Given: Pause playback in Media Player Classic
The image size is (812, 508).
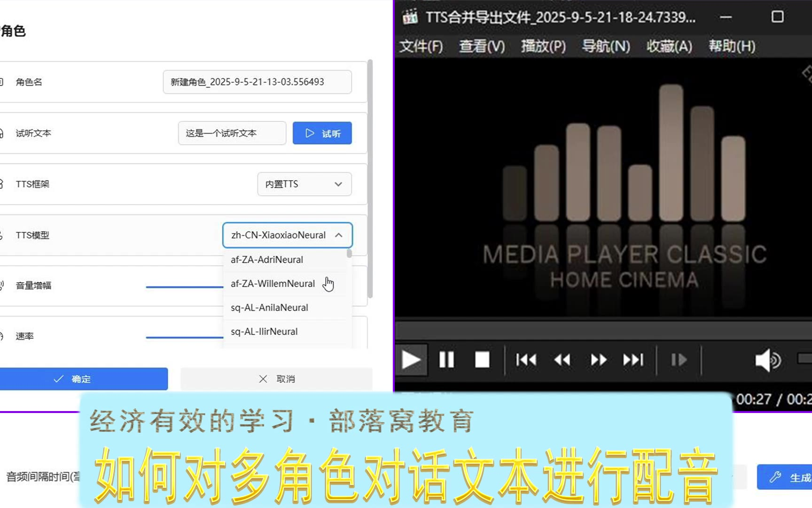Looking at the screenshot, I should (446, 360).
